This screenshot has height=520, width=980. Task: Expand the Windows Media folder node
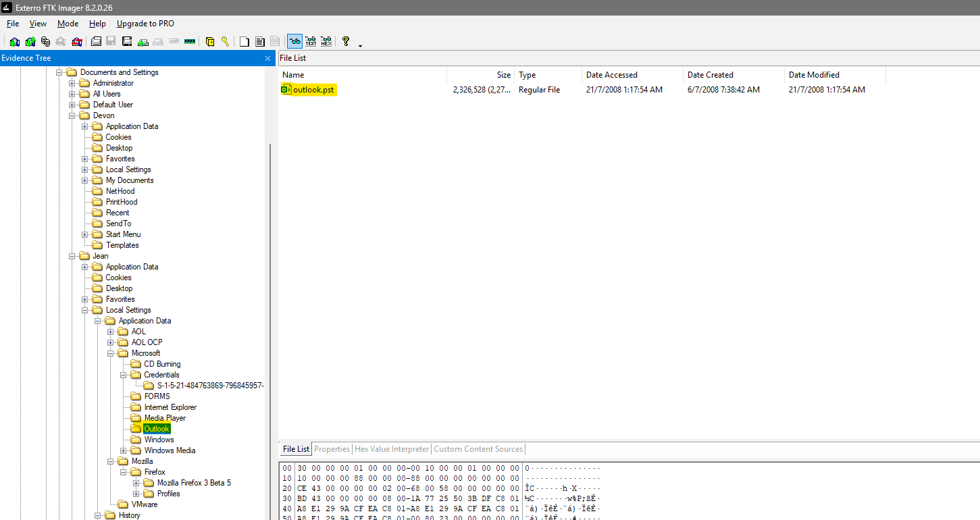tap(124, 450)
